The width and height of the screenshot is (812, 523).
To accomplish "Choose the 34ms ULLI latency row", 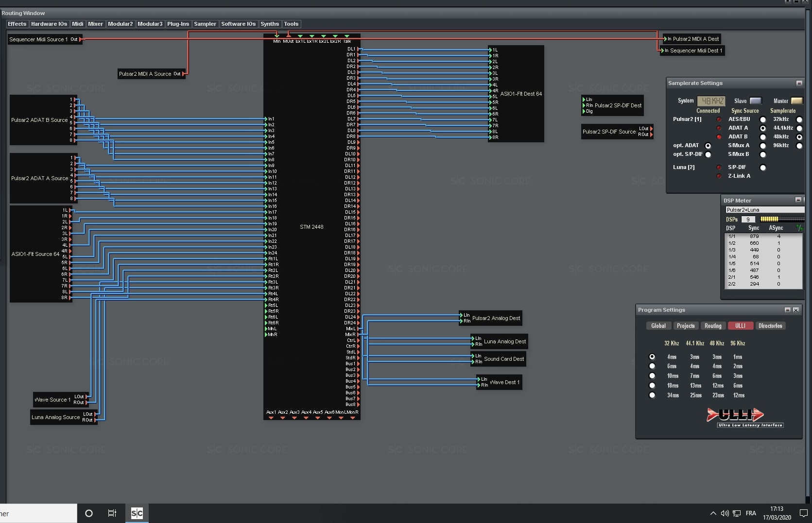I will click(652, 395).
